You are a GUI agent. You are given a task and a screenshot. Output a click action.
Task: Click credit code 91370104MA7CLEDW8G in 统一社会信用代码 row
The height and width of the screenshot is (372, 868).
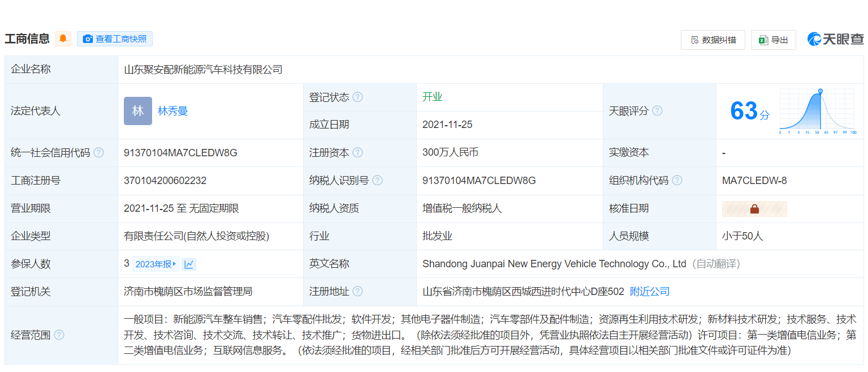pyautogui.click(x=180, y=152)
